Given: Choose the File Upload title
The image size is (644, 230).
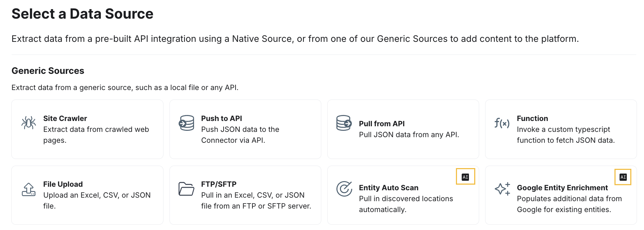Looking at the screenshot, I should [63, 184].
